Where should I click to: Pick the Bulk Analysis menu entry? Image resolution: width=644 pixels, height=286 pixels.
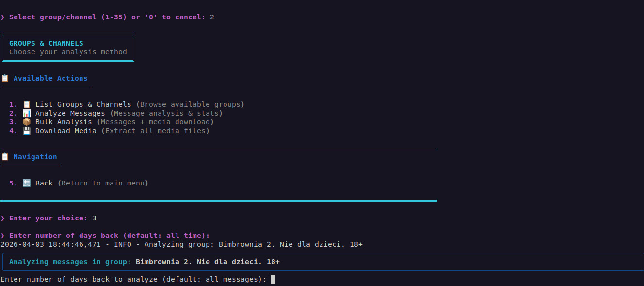pos(64,122)
